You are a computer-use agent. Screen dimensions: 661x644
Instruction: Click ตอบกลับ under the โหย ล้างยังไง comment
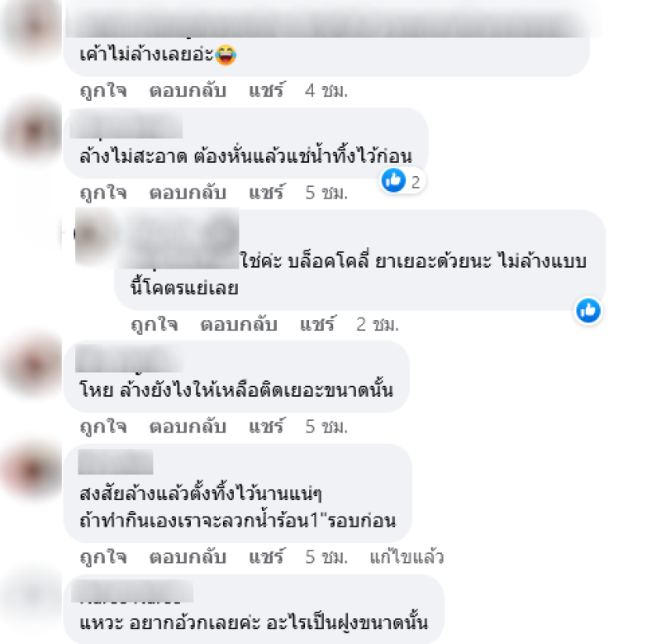(x=188, y=427)
